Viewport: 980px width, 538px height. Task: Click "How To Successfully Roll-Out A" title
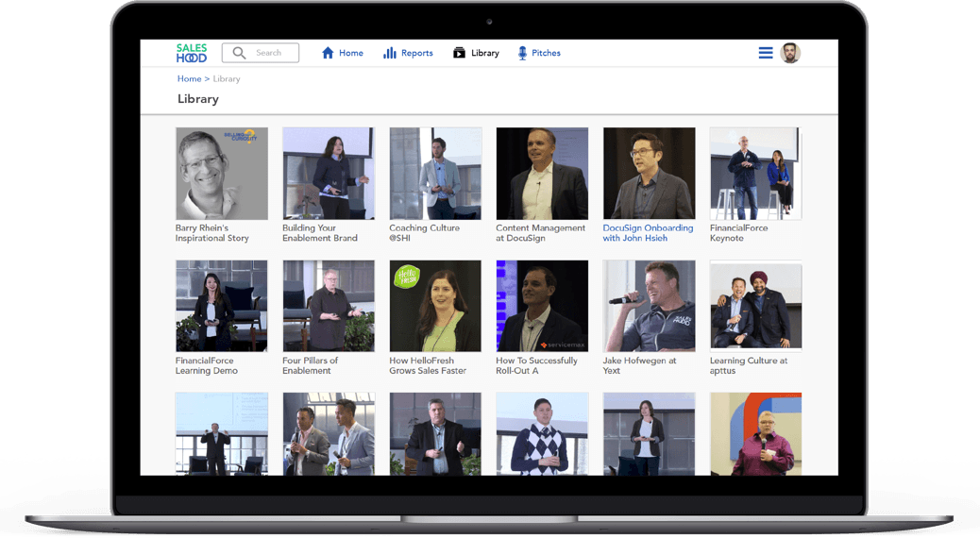[x=537, y=365]
